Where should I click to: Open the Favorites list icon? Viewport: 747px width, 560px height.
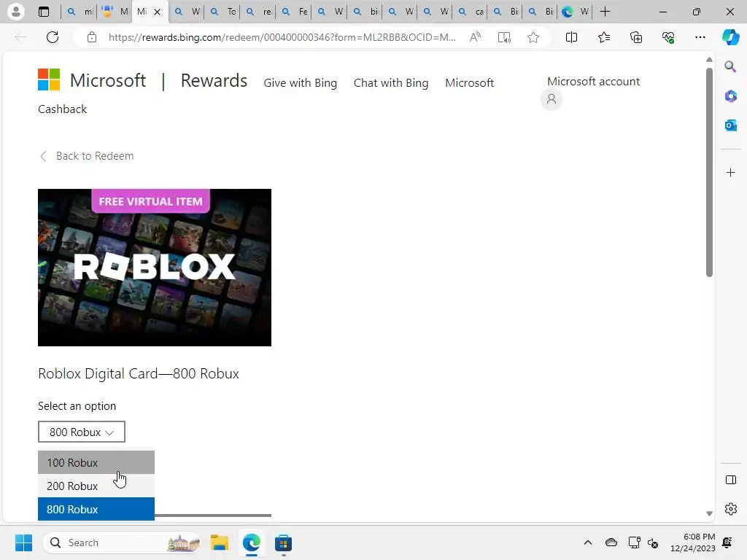[x=603, y=37]
